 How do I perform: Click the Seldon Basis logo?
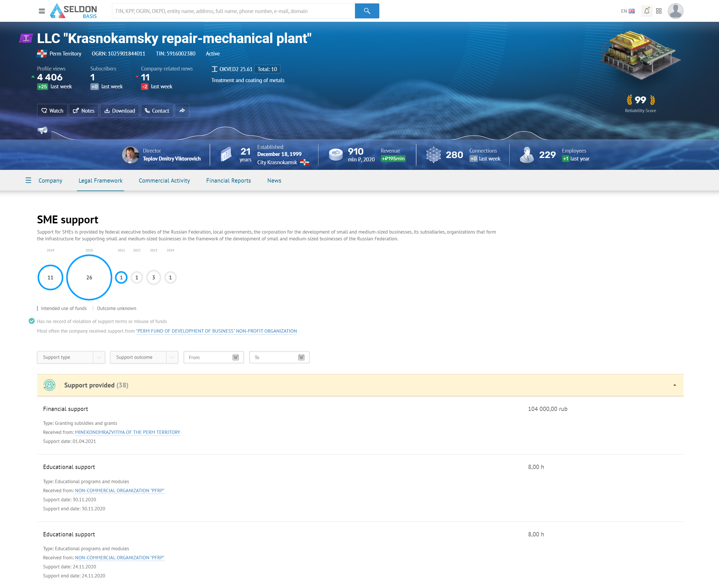point(74,11)
